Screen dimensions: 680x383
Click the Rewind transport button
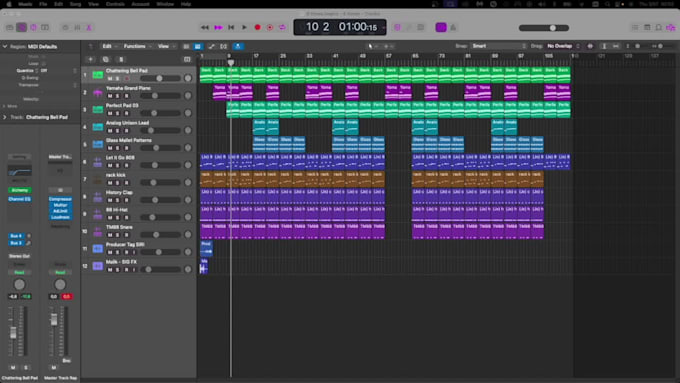205,27
